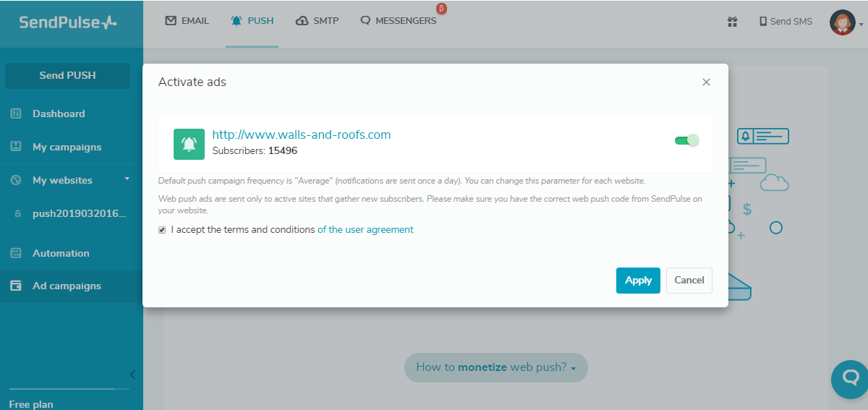Click the Subscribers: 15496 text
The width and height of the screenshot is (868, 410).
pos(255,151)
